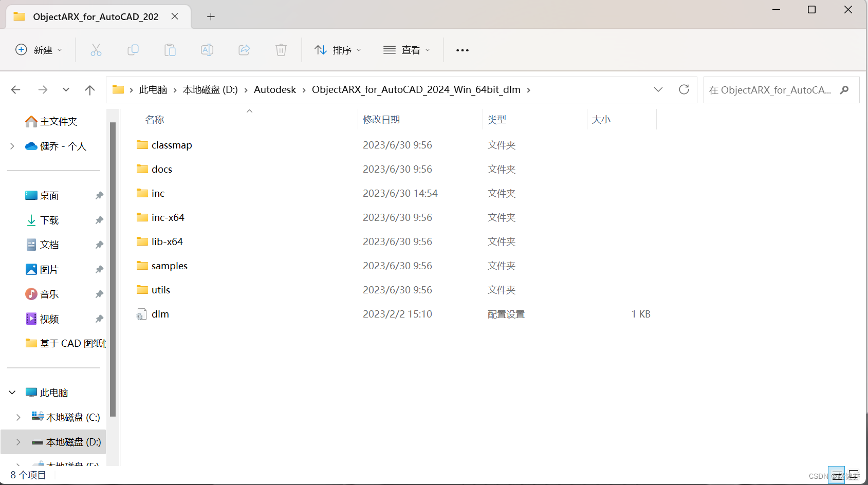Click the Copy icon in toolbar
Image resolution: width=868 pixels, height=485 pixels.
133,50
